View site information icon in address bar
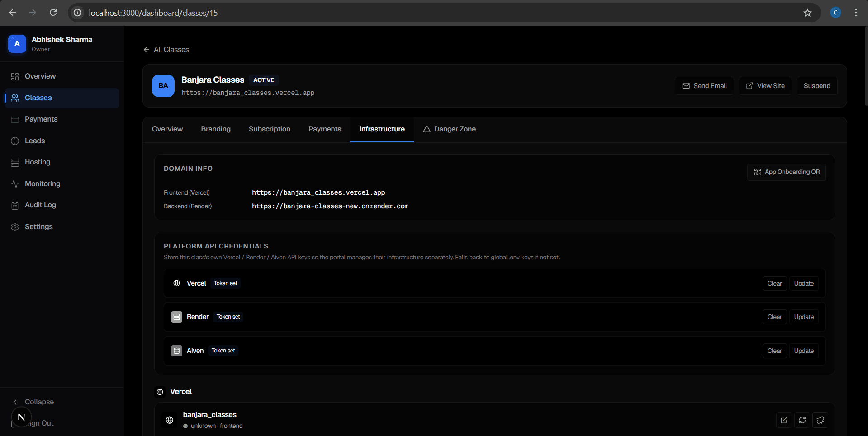 click(78, 13)
